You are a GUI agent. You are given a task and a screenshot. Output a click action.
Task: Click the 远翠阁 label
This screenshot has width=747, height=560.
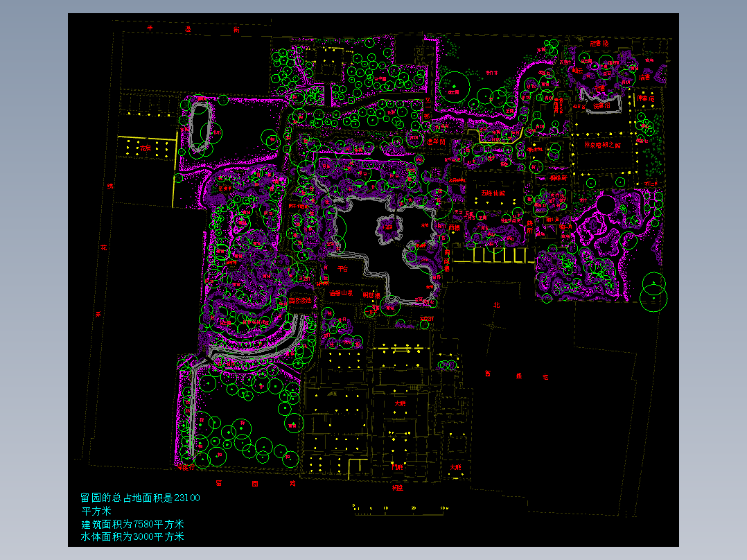click(436, 141)
